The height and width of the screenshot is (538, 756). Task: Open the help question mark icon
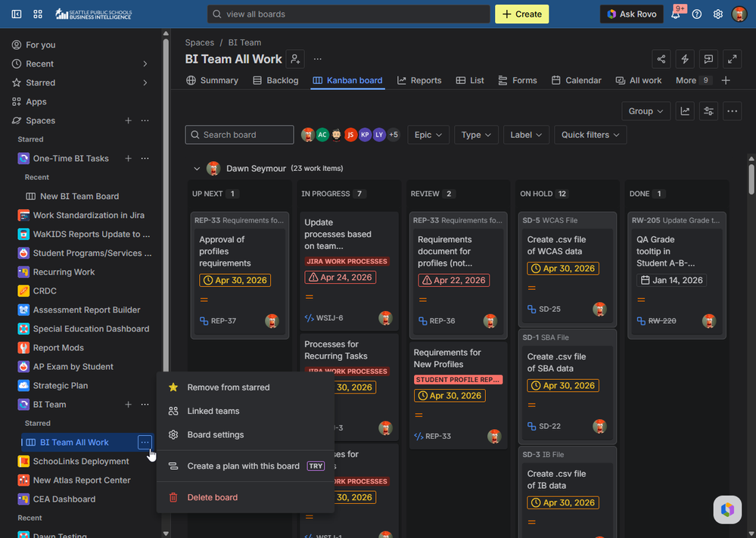coord(697,14)
